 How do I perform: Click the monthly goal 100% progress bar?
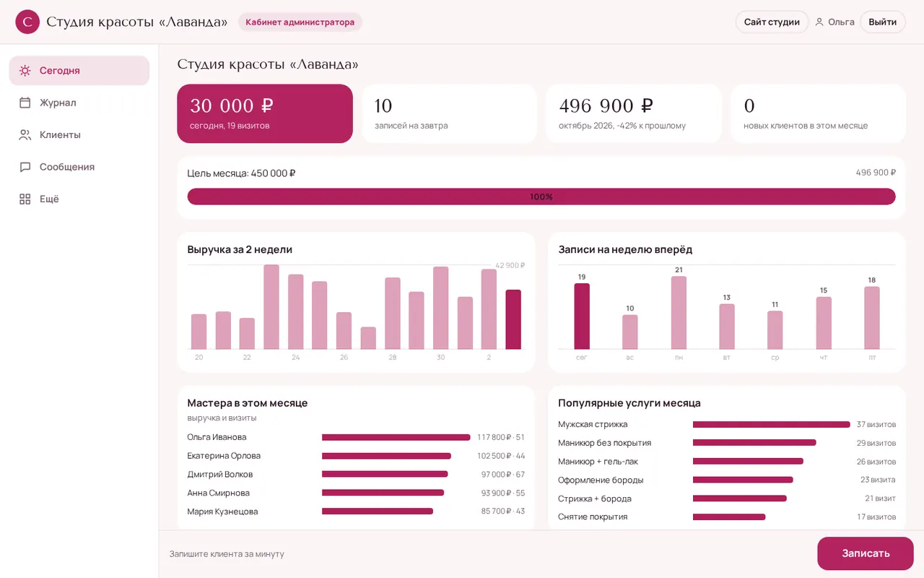pyautogui.click(x=541, y=197)
